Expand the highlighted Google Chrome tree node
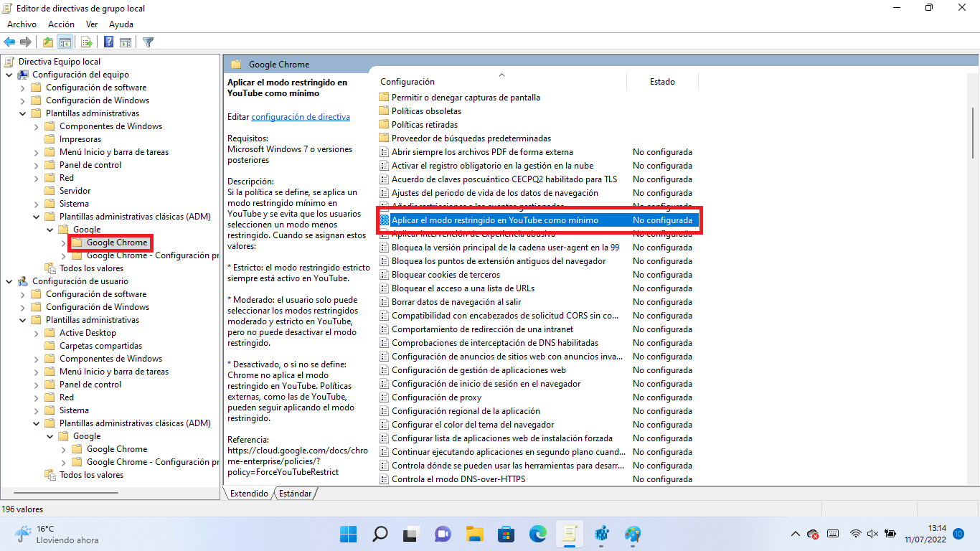The width and height of the screenshot is (980, 551). tap(63, 242)
